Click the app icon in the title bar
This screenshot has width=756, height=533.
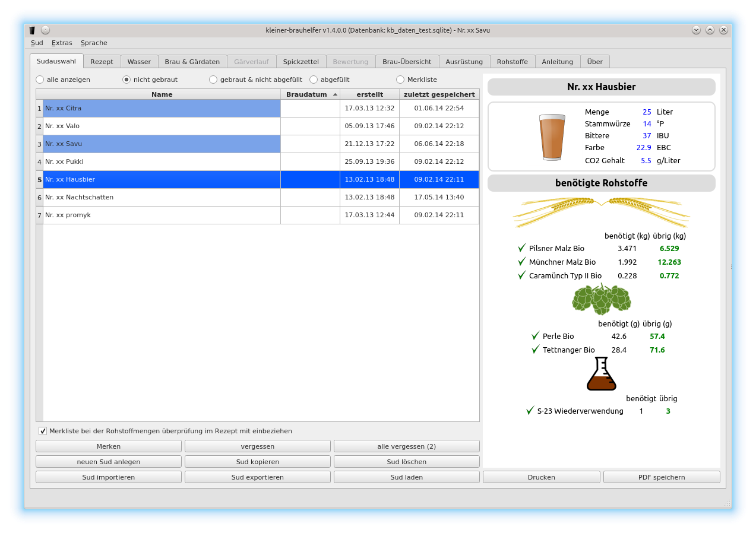pyautogui.click(x=32, y=30)
